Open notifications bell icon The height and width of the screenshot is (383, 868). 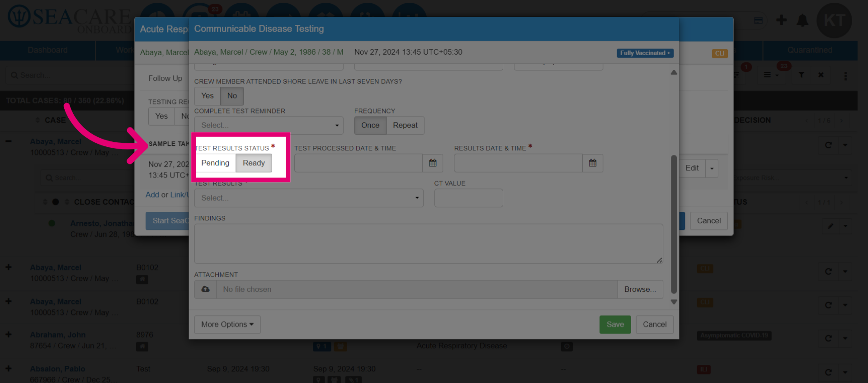coord(802,20)
